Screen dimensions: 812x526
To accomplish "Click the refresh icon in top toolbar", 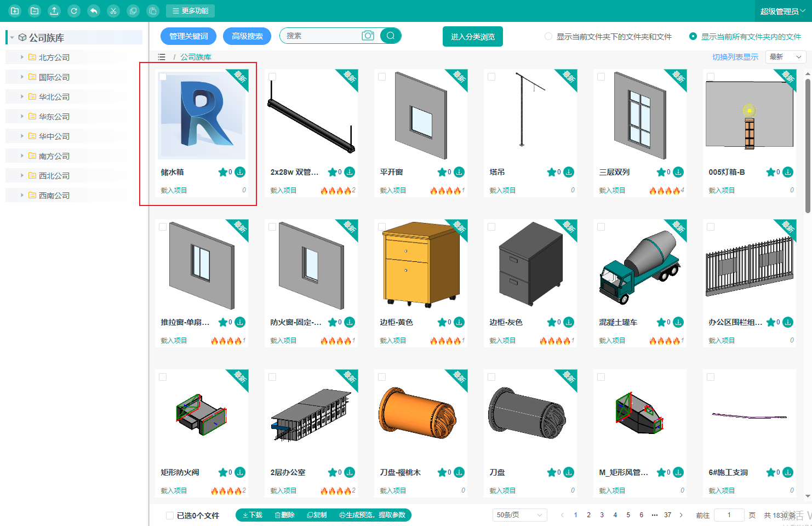I will pos(74,11).
